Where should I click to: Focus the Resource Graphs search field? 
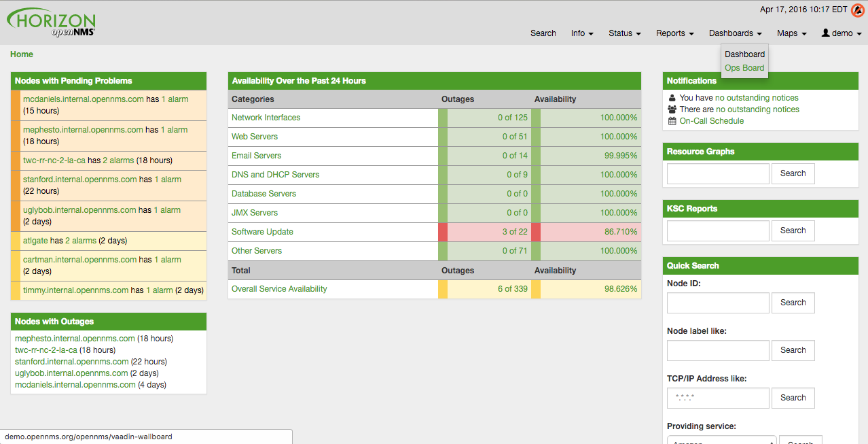click(x=718, y=173)
